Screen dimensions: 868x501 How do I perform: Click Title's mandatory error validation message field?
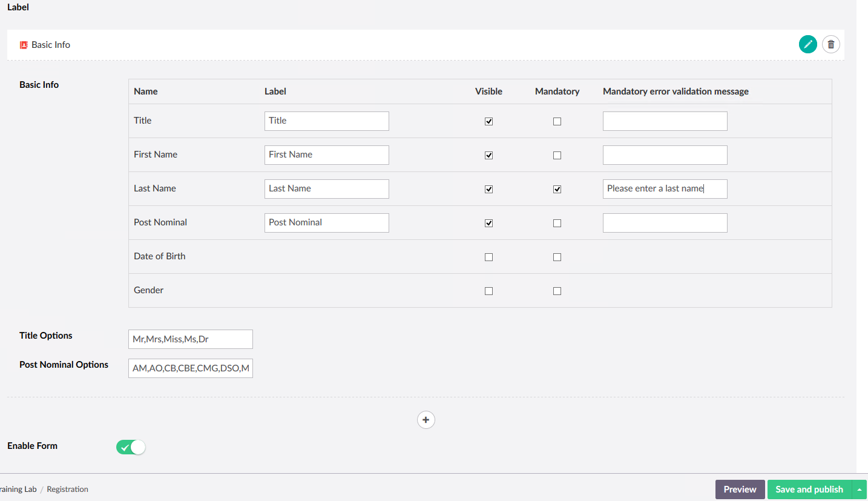pyautogui.click(x=664, y=121)
